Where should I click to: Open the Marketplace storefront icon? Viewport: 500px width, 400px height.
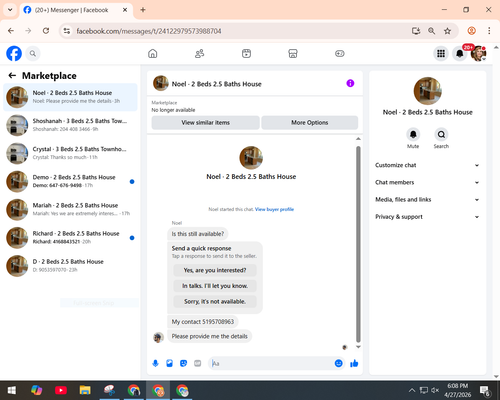click(x=293, y=53)
